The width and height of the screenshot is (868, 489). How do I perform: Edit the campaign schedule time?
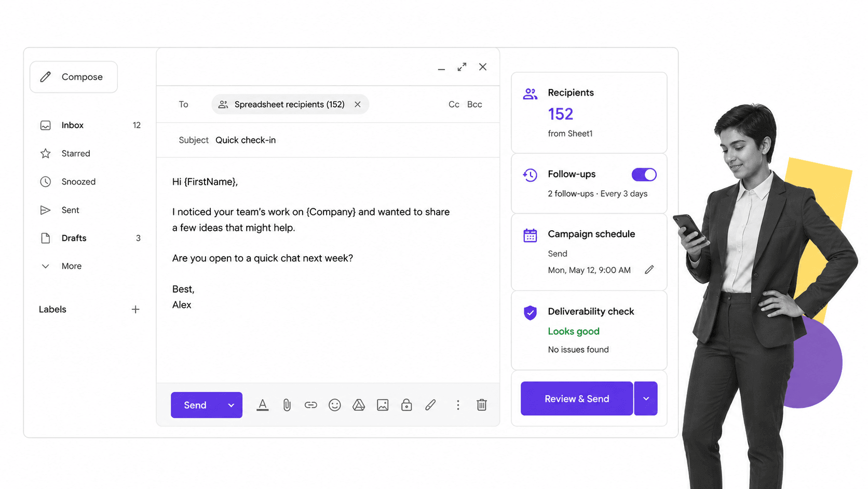click(x=649, y=270)
